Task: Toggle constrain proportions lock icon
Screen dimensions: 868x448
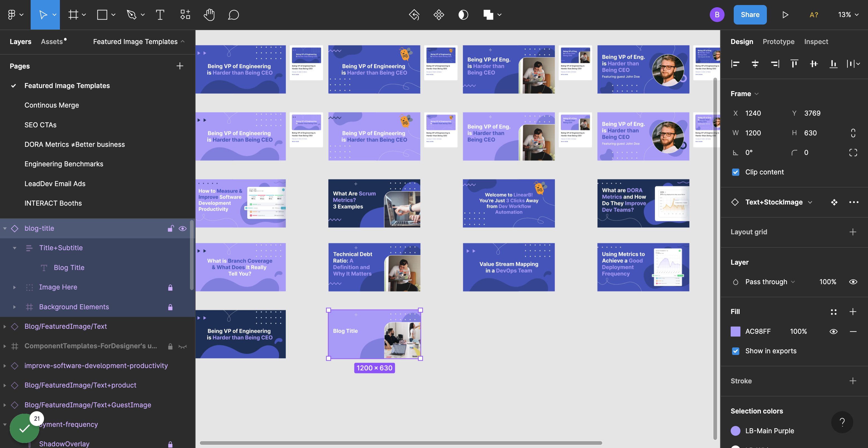Action: [853, 133]
